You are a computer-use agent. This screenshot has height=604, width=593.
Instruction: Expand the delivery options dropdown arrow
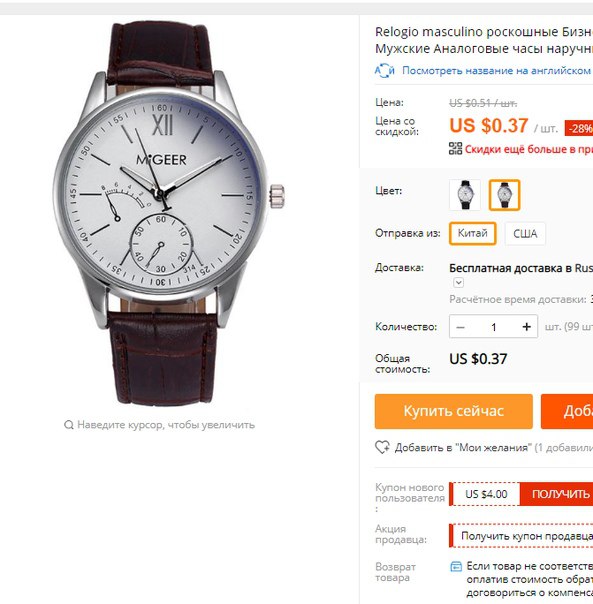point(458,283)
